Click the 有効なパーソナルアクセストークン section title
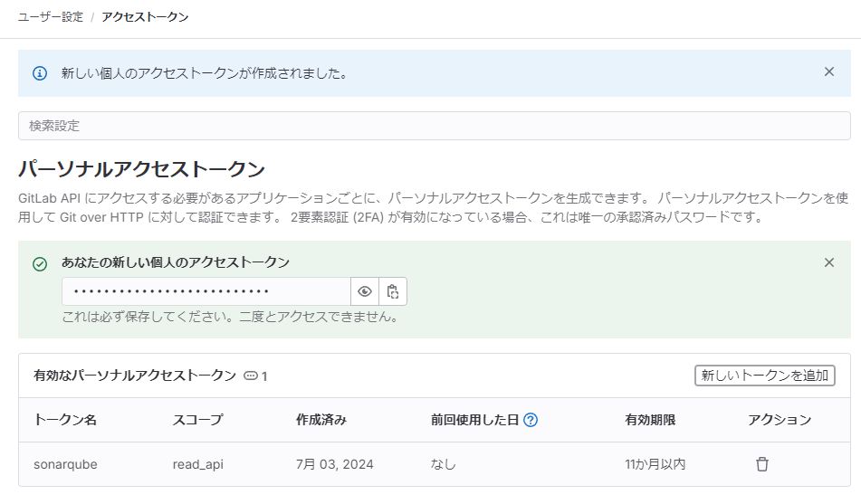 click(135, 376)
